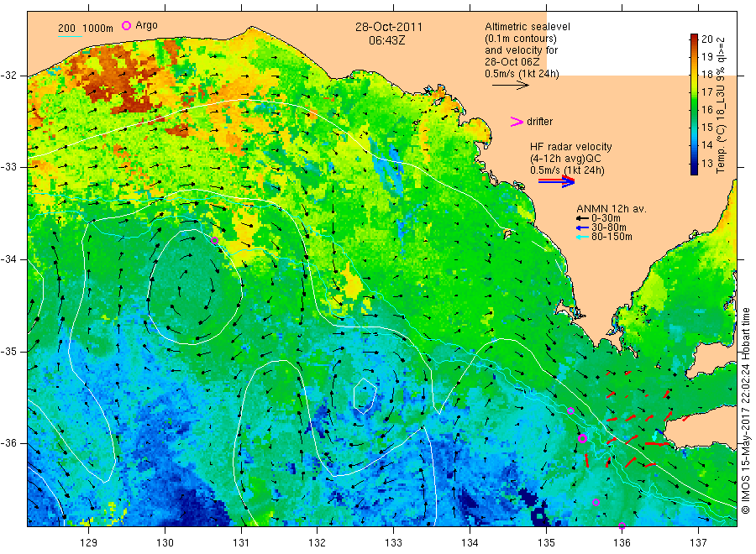The image size is (756, 554).
Task: Click the Altimetric sealevel legend text
Action: [x=528, y=27]
